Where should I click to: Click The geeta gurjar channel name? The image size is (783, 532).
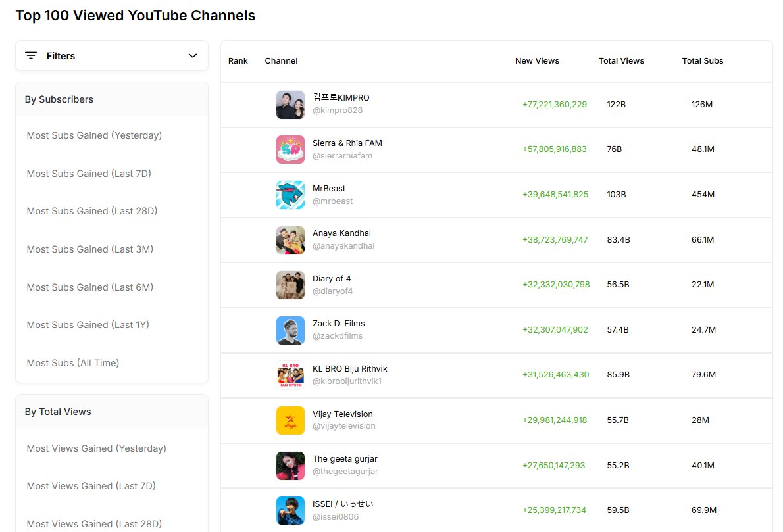tap(345, 459)
